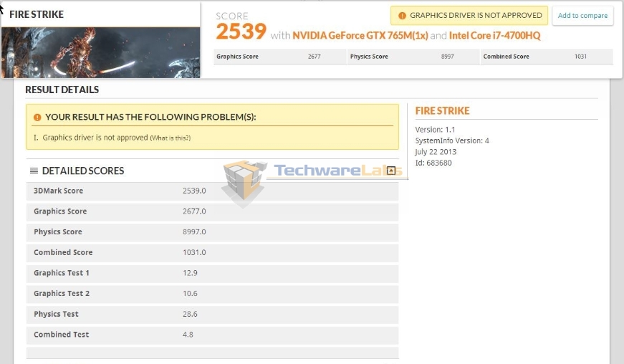Screen dimensions: 624x364
Task: Click the Fire Strike thumbnail image
Action: (101, 52)
